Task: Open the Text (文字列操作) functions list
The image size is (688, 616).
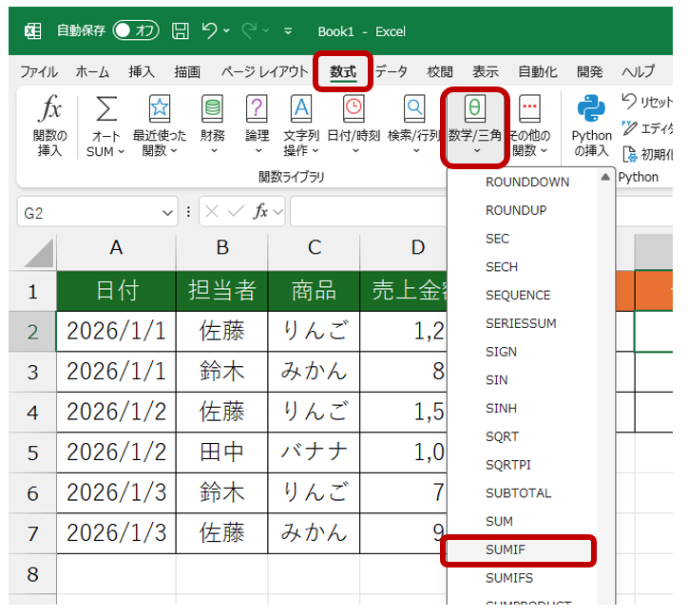Action: [x=301, y=125]
